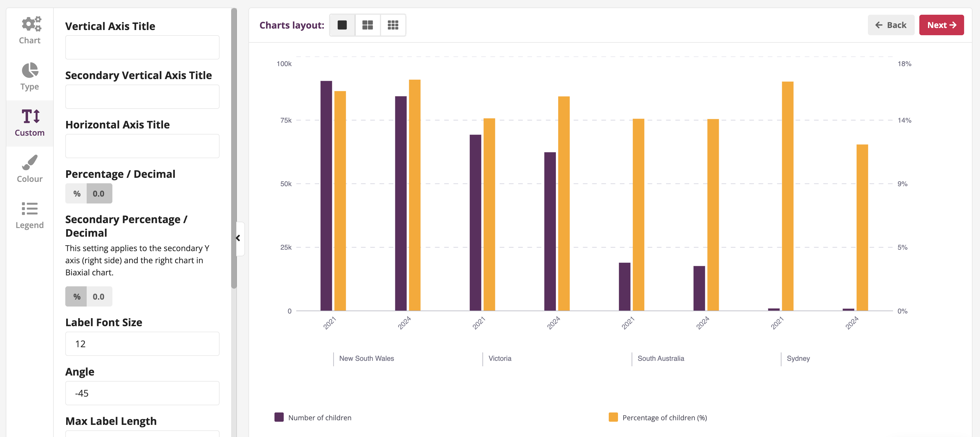Click the purple 2021 New South Wales bar
This screenshot has height=437, width=980.
(326, 196)
